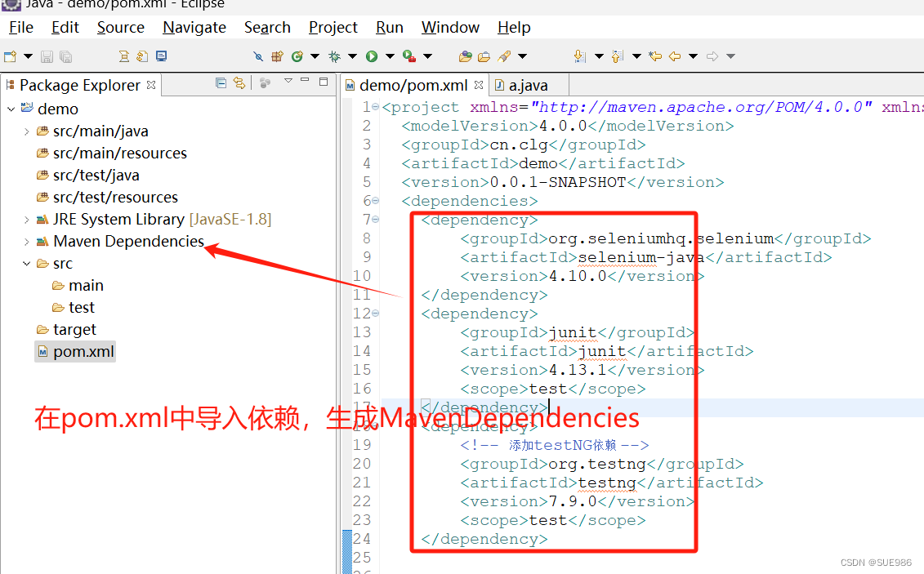The height and width of the screenshot is (574, 924).
Task: Toggle Link with Editor in Package Explorer
Action: [x=239, y=84]
